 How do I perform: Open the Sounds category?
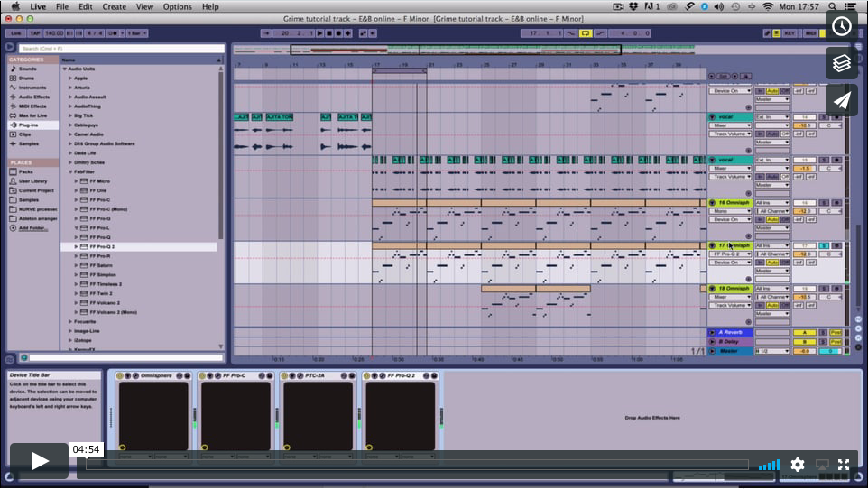[28, 69]
